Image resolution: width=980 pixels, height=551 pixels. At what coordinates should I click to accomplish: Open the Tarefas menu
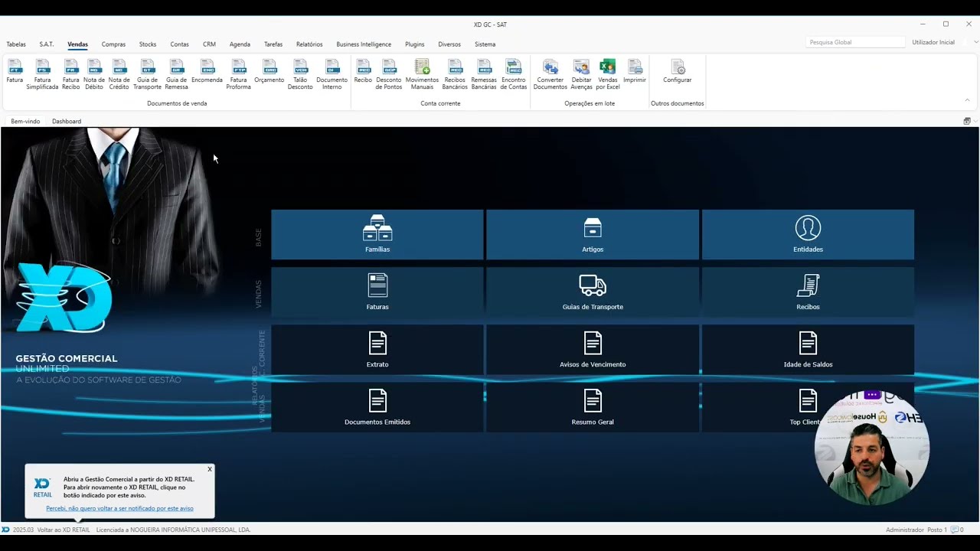click(x=273, y=44)
